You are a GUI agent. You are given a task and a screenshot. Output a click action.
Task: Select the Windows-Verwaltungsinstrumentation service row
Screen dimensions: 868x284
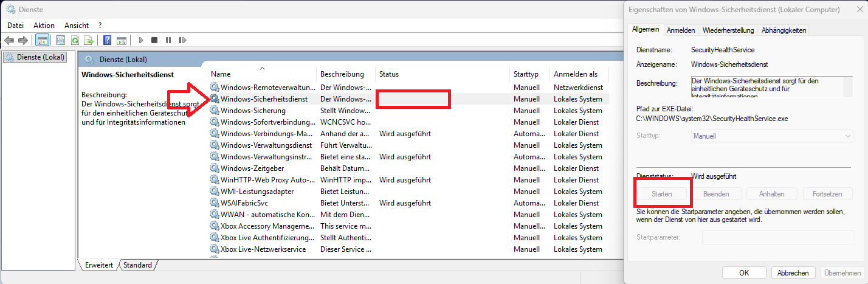coord(408,157)
